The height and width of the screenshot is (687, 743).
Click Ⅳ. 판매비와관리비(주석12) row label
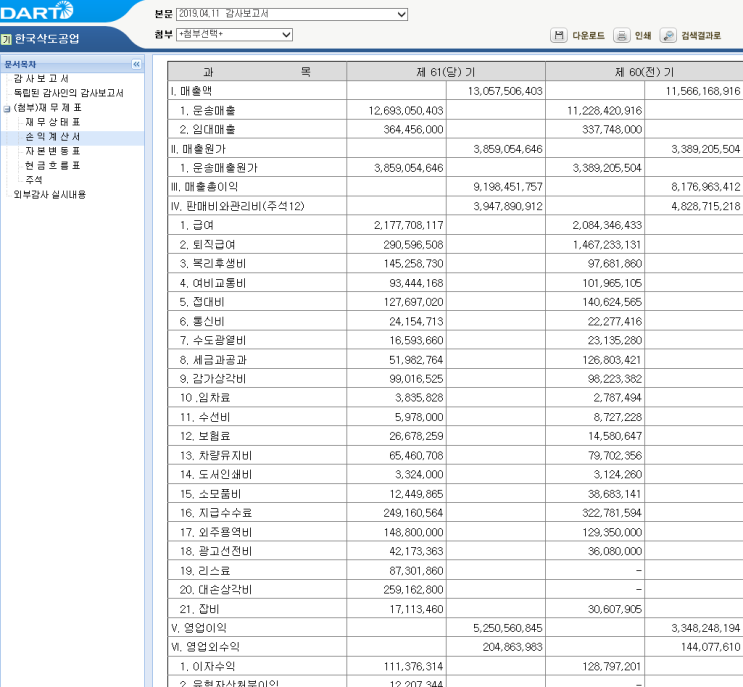pos(237,206)
